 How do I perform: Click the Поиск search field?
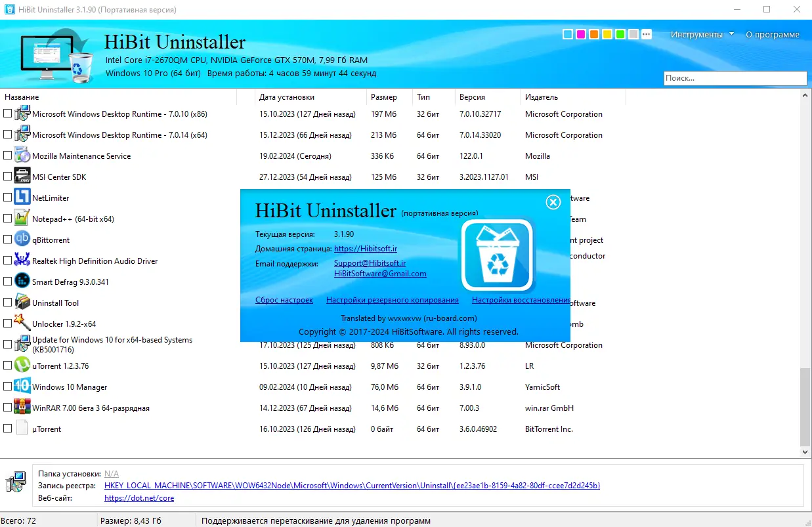(x=735, y=78)
